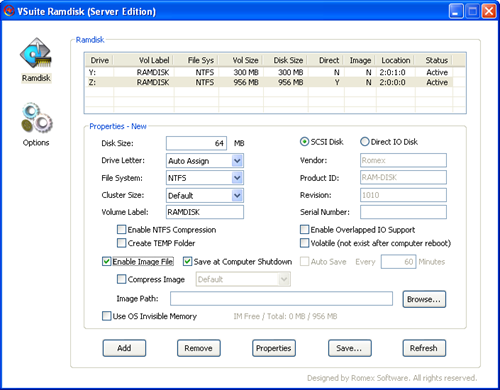This screenshot has height=390, width=500.
Task: Click the VSuite Ramdisk title bar app icon
Action: (x=9, y=11)
